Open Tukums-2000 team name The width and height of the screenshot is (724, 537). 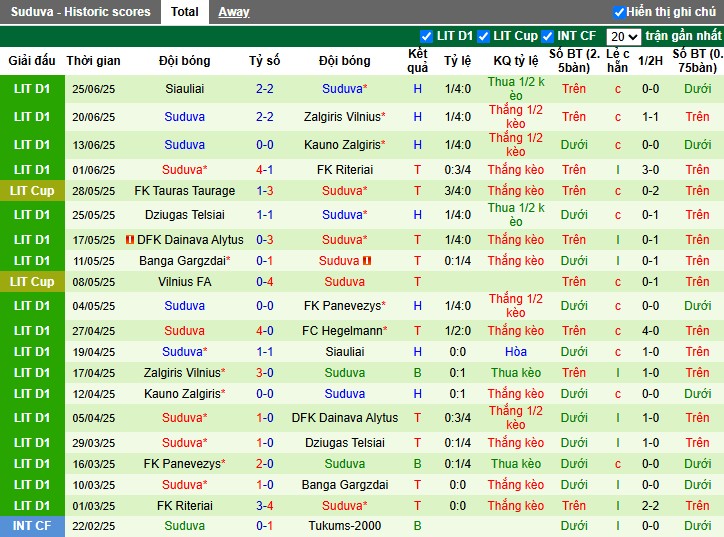(x=344, y=526)
